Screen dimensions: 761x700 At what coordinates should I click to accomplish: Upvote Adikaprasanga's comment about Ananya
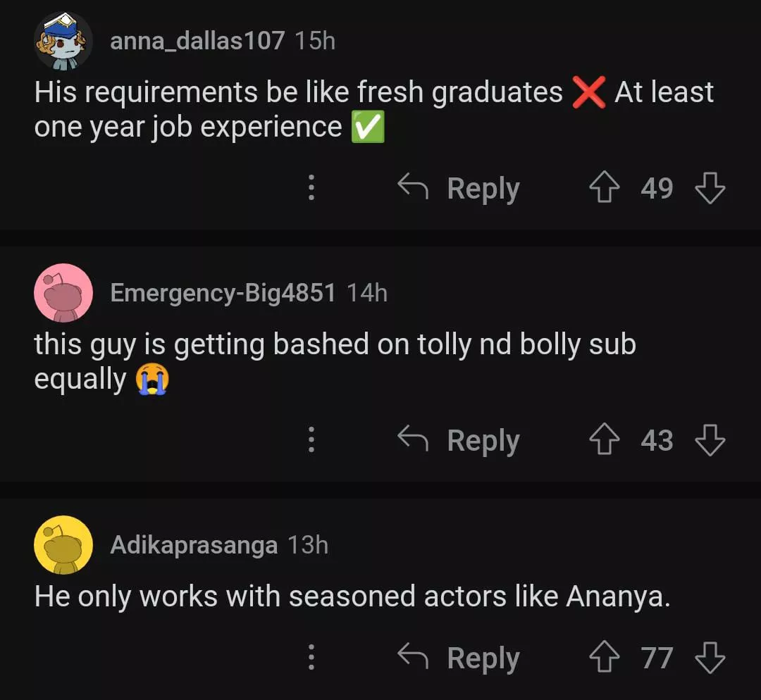[602, 658]
